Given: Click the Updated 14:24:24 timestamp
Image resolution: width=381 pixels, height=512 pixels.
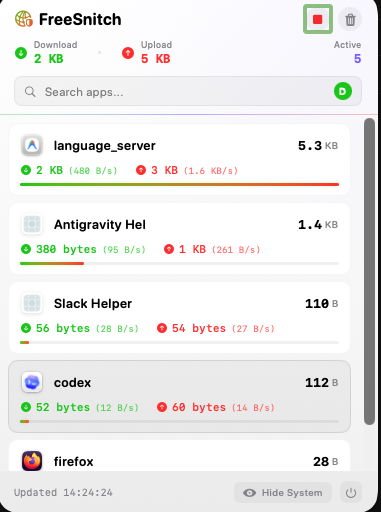Looking at the screenshot, I should (63, 492).
